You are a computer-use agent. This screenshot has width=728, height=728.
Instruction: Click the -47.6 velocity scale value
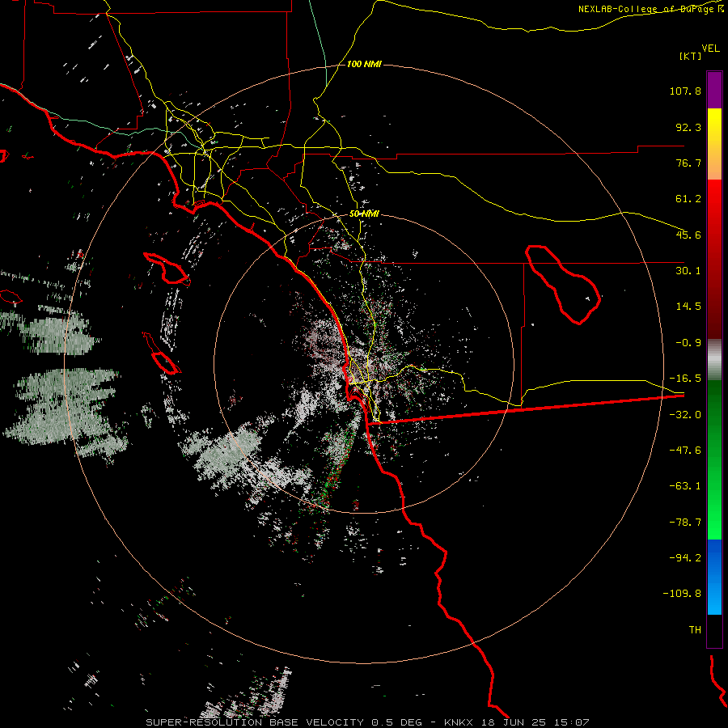685,451
